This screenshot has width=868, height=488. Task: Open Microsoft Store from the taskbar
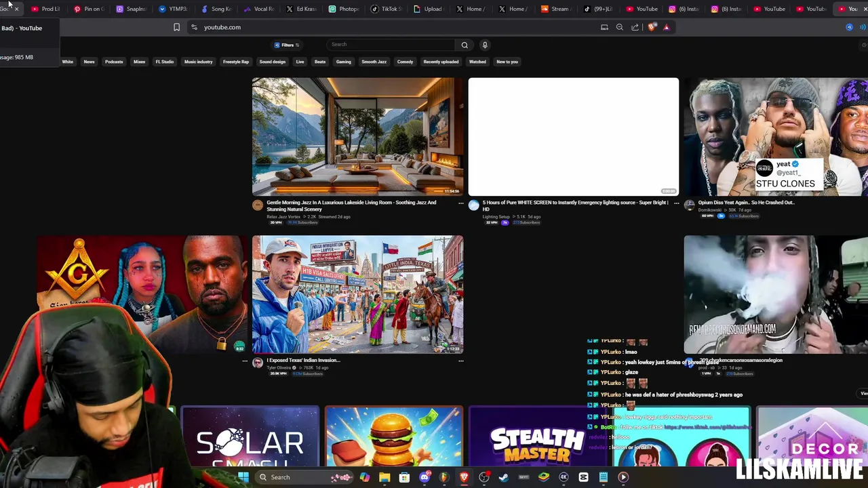pos(404,477)
